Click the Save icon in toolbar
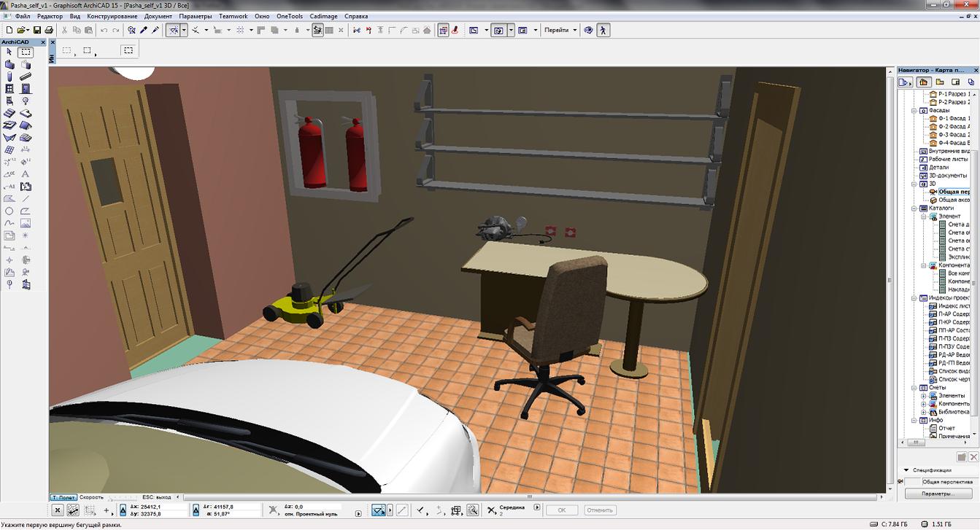 [x=36, y=30]
